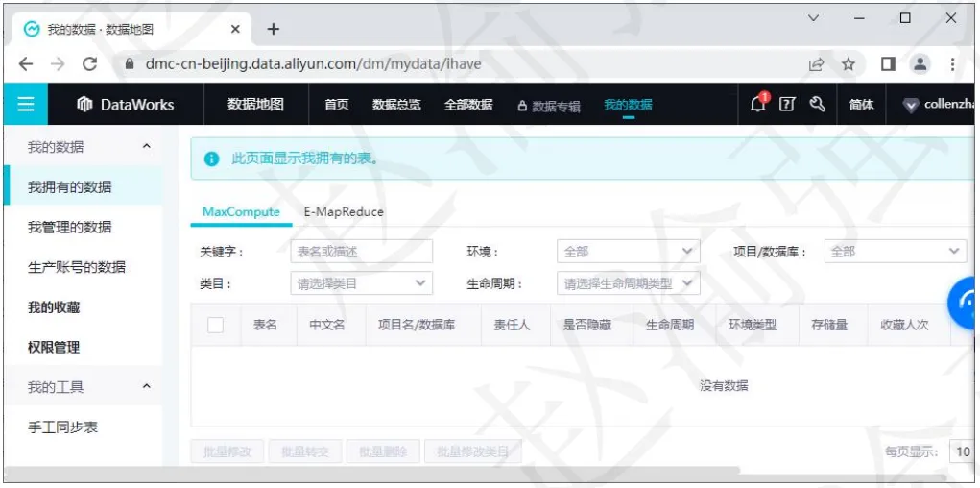Open 全部数据 in top navigation
Viewport: 980px width, 488px height.
point(468,105)
